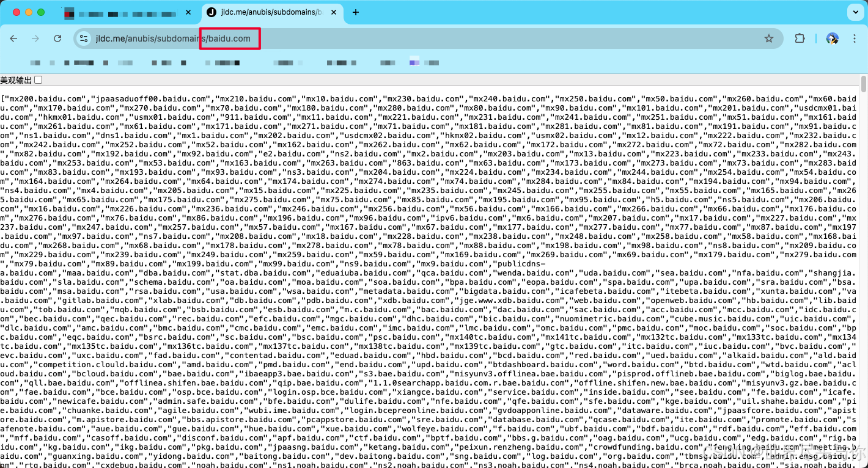Go forward to the next page
Screen dimensions: 868x468
[x=35, y=38]
